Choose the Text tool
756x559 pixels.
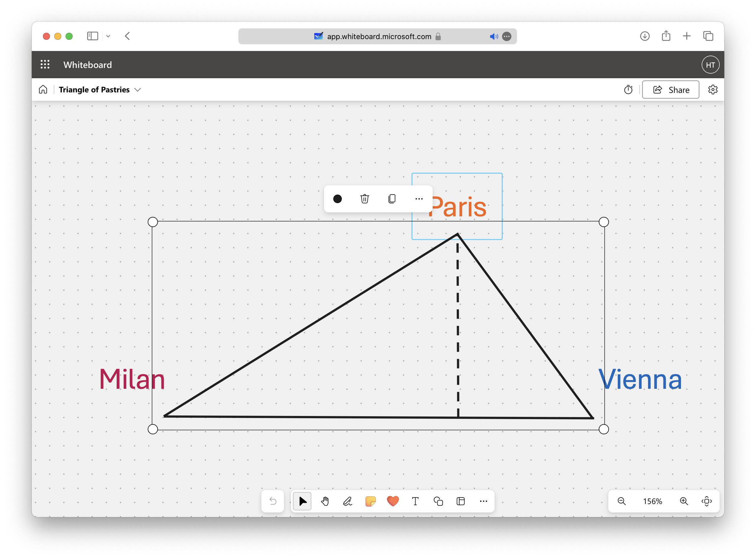[x=415, y=501]
